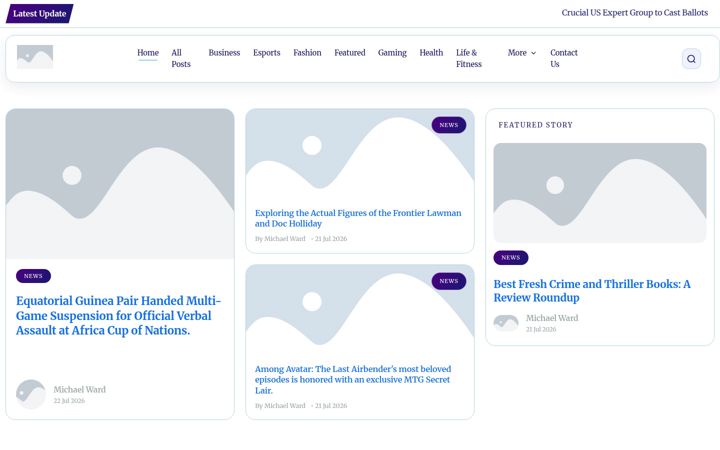Click the Latest Update badge
Viewport: 720px width, 450px height.
tap(39, 13)
